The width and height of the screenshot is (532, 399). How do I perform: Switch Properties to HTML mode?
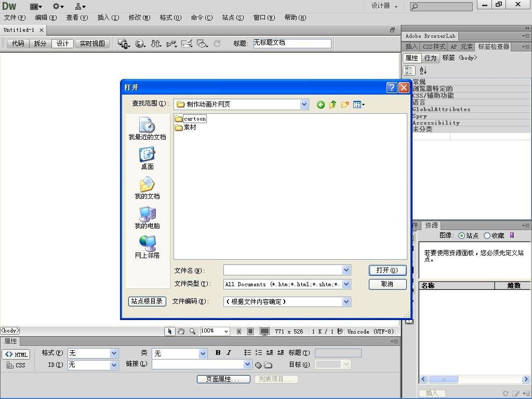(16, 354)
